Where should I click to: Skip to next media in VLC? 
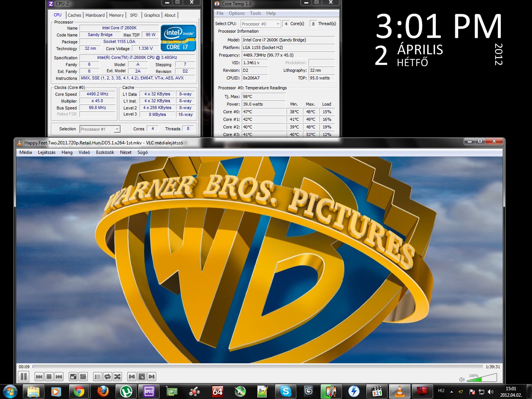pos(59,377)
